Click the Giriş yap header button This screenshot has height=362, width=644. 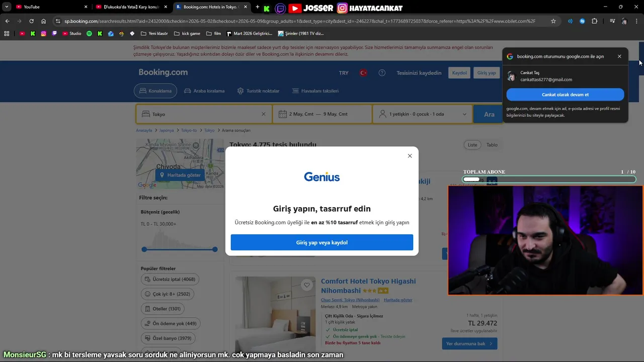point(487,73)
